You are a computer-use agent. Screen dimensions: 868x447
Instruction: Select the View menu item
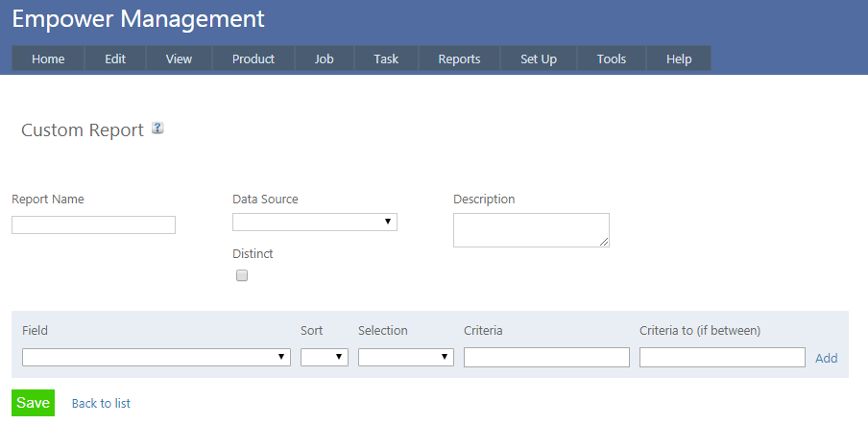[x=179, y=59]
